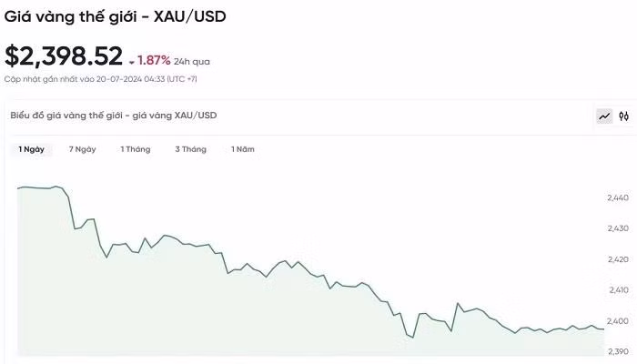637x364 pixels.
Task: Click the last update timestamp text
Action: [101, 79]
